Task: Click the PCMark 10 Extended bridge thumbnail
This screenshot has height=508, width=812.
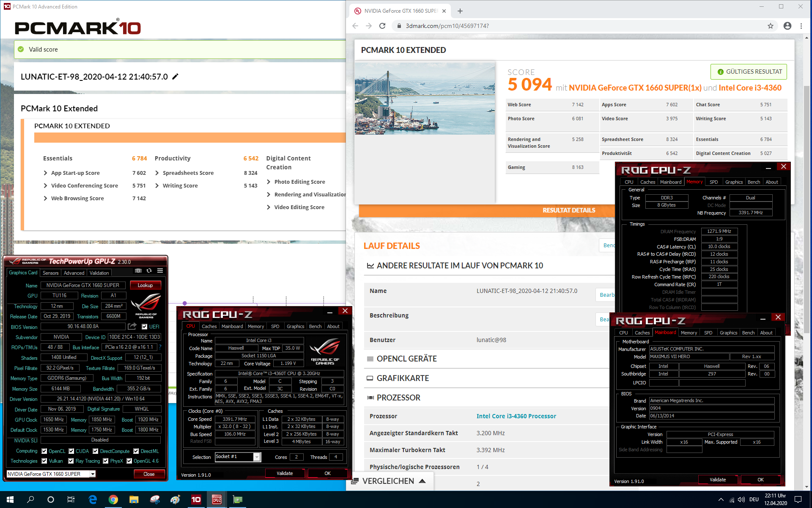Action: (425, 99)
